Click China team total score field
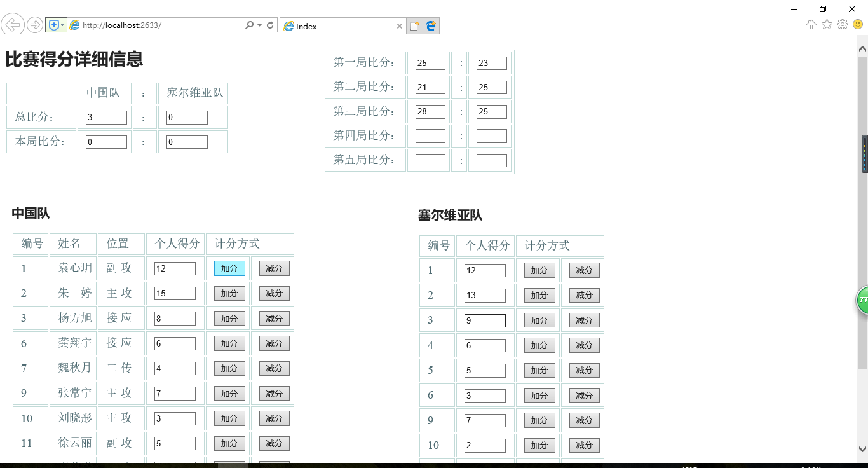The image size is (868, 468). (106, 118)
